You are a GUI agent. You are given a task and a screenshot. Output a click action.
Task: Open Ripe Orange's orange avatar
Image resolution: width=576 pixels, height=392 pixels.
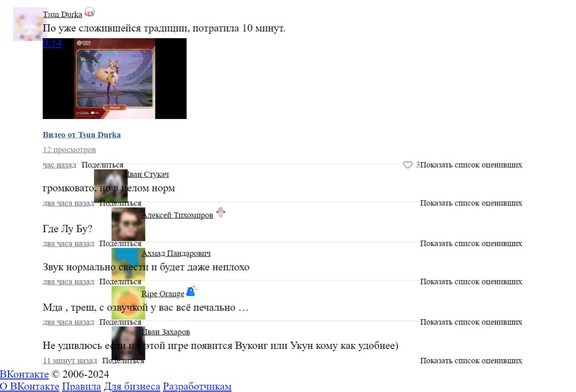pyautogui.click(x=128, y=303)
